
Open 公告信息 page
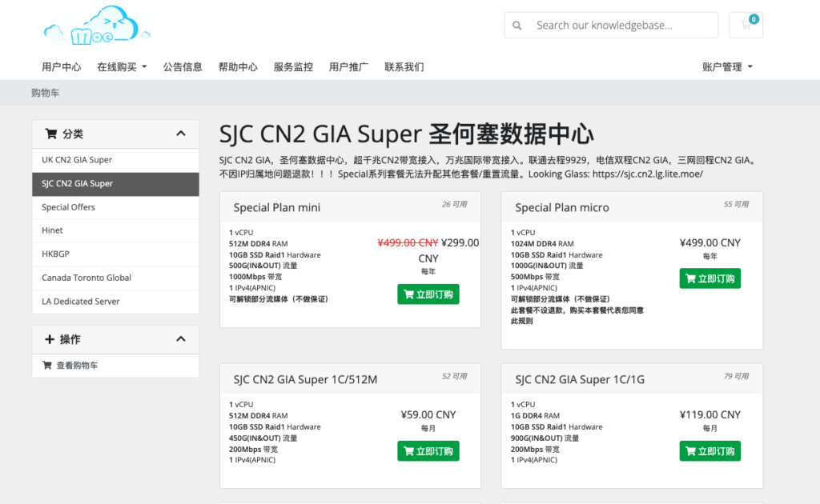tap(183, 67)
